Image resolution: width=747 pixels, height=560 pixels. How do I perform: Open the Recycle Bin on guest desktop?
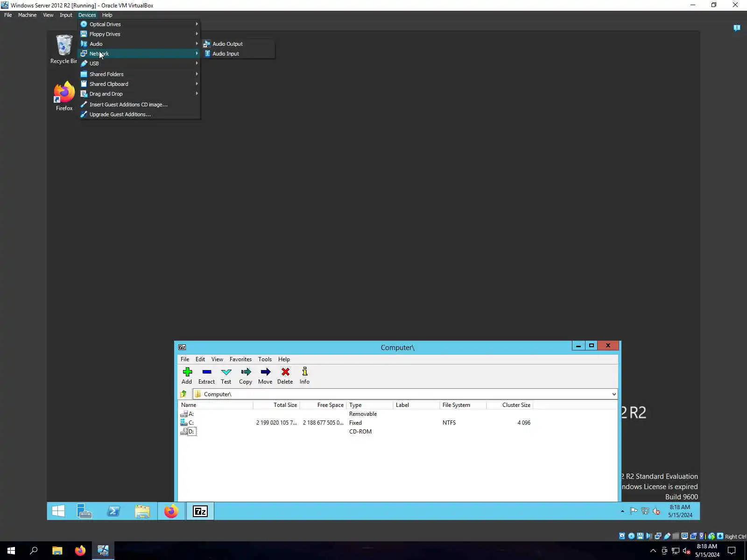tap(64, 49)
